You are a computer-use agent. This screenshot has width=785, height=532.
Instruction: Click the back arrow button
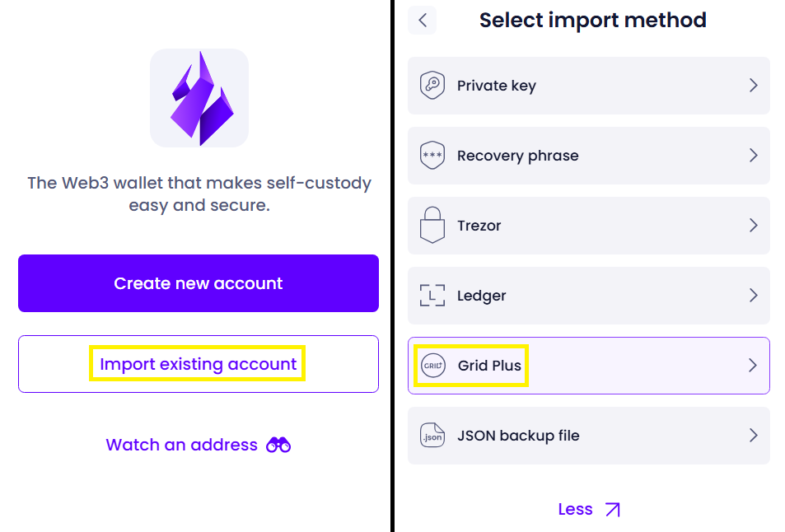click(423, 21)
